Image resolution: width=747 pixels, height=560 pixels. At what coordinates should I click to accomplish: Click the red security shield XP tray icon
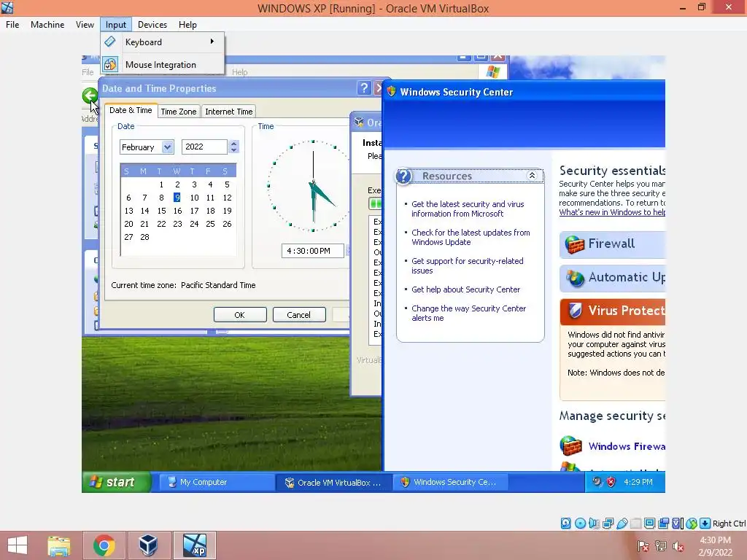[x=611, y=482]
